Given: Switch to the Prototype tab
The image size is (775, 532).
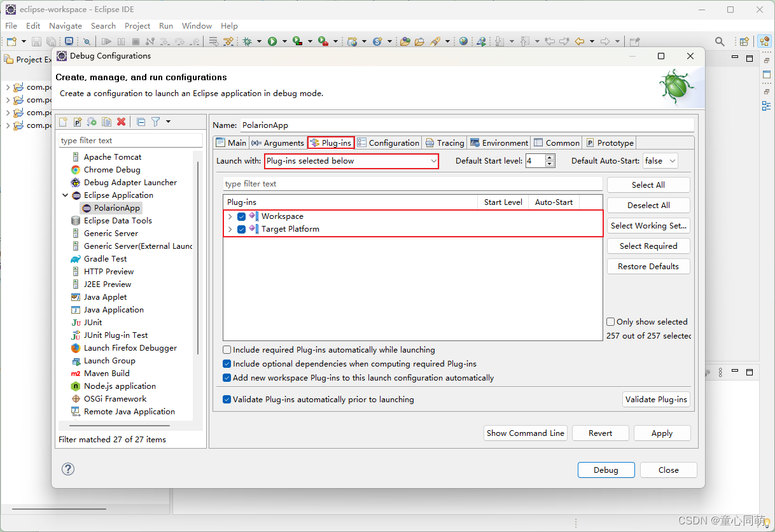Looking at the screenshot, I should (610, 143).
